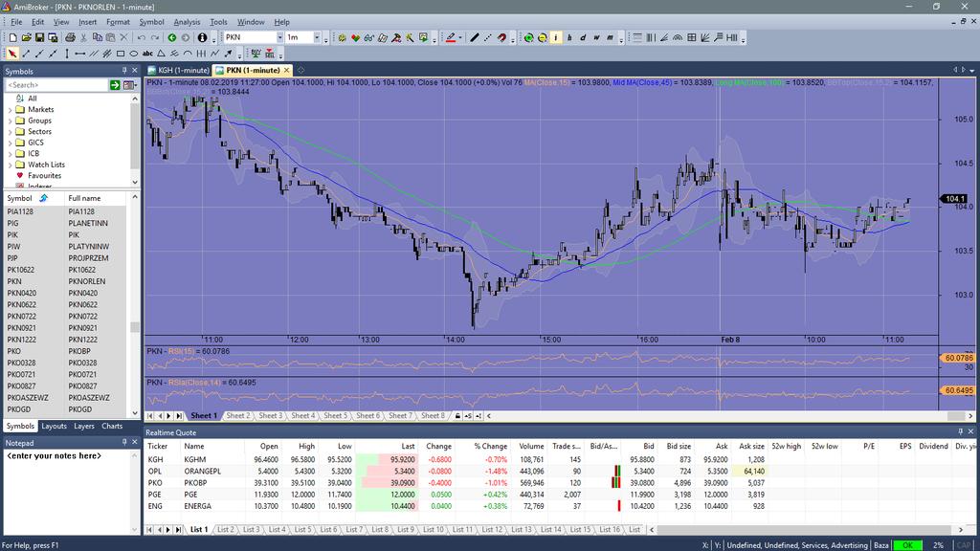Select the Horizontal line drawing tool
980x551 pixels.
click(80, 54)
